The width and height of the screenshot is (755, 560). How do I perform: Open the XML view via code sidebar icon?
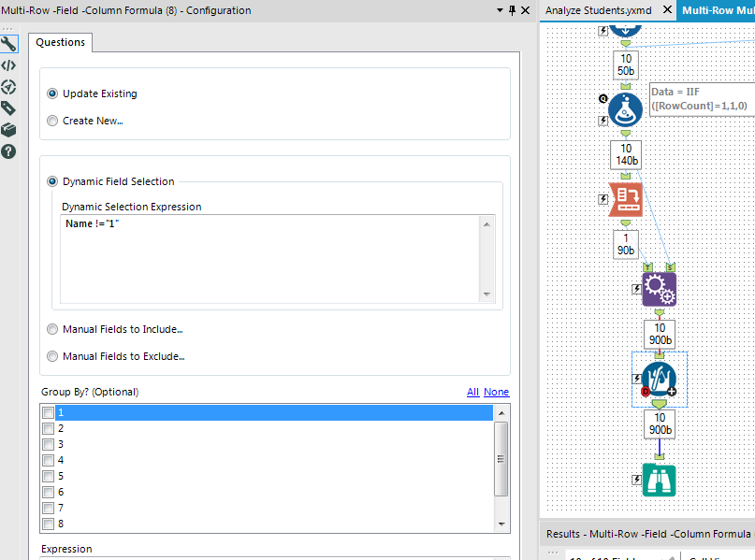(x=10, y=65)
